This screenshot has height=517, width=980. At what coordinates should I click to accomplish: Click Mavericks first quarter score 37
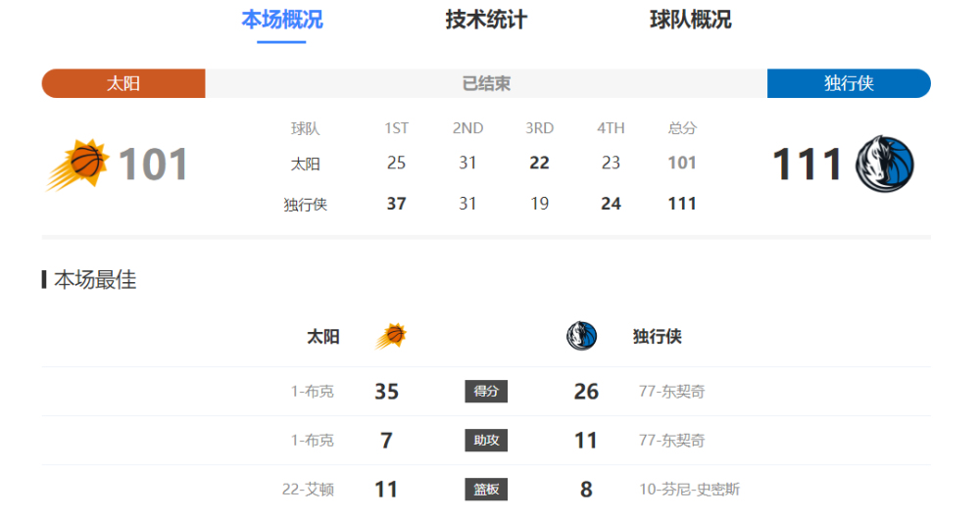coord(396,204)
